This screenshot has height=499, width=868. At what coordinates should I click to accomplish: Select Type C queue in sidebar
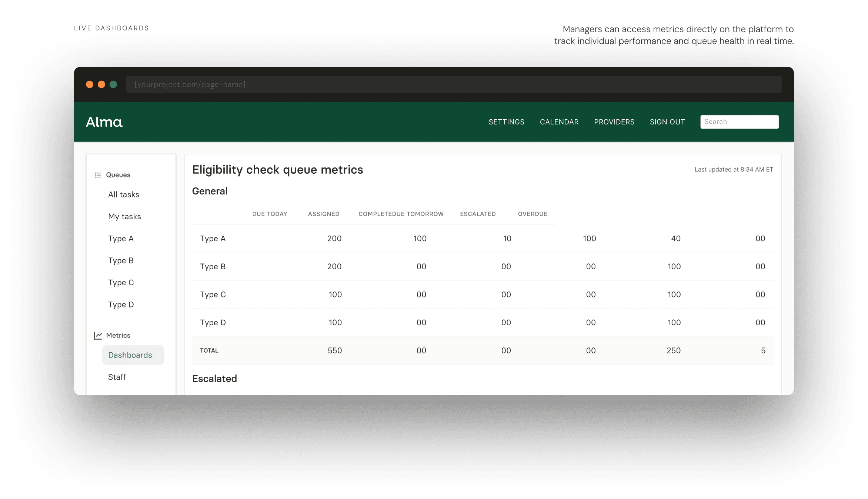click(121, 283)
